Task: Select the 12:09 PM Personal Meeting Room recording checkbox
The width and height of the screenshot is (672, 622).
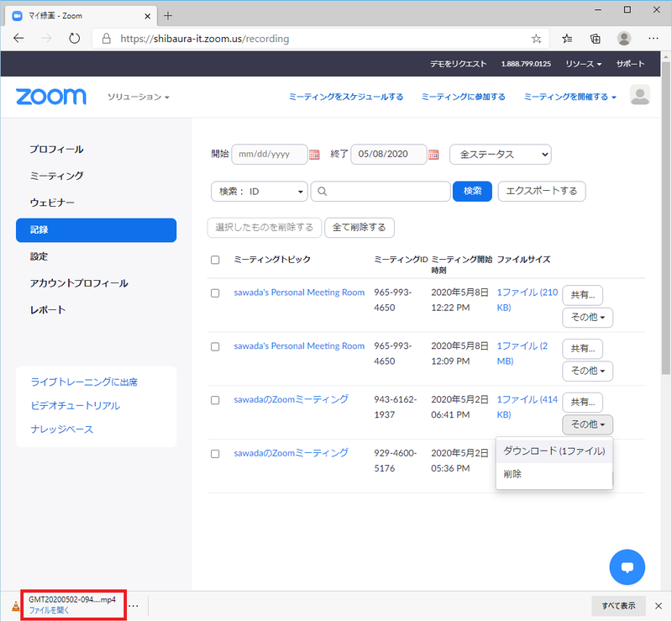Action: point(215,346)
